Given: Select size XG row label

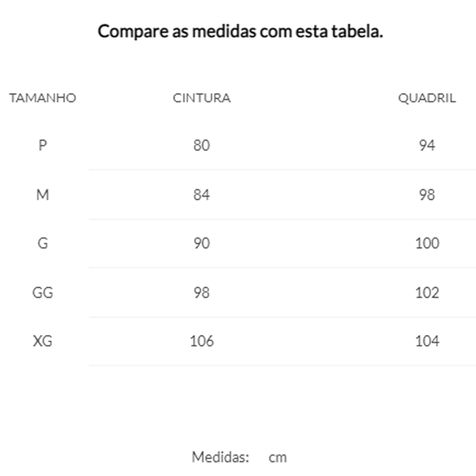Looking at the screenshot, I should 42,341.
